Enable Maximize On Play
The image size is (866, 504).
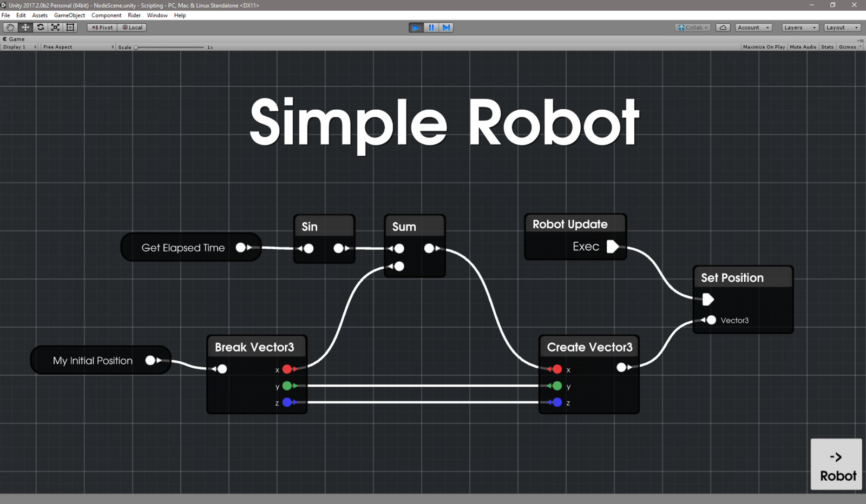[763, 47]
